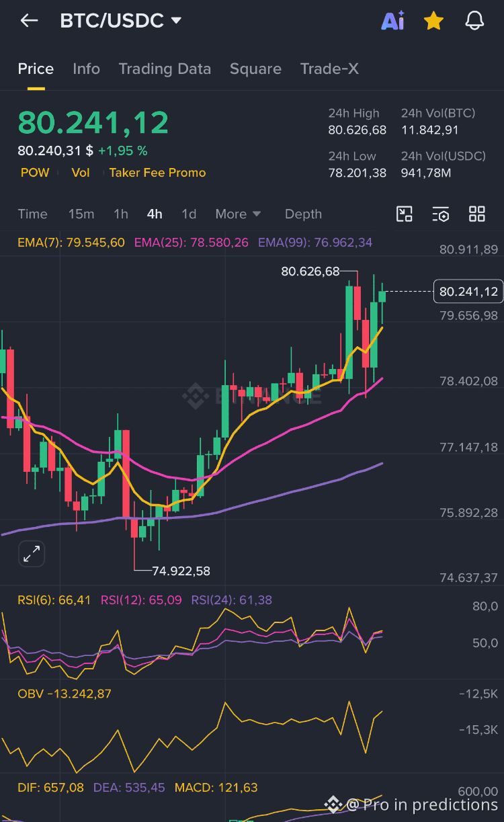This screenshot has height=822, width=504.
Task: Tap the OBV -13.242,87 label
Action: point(65,694)
